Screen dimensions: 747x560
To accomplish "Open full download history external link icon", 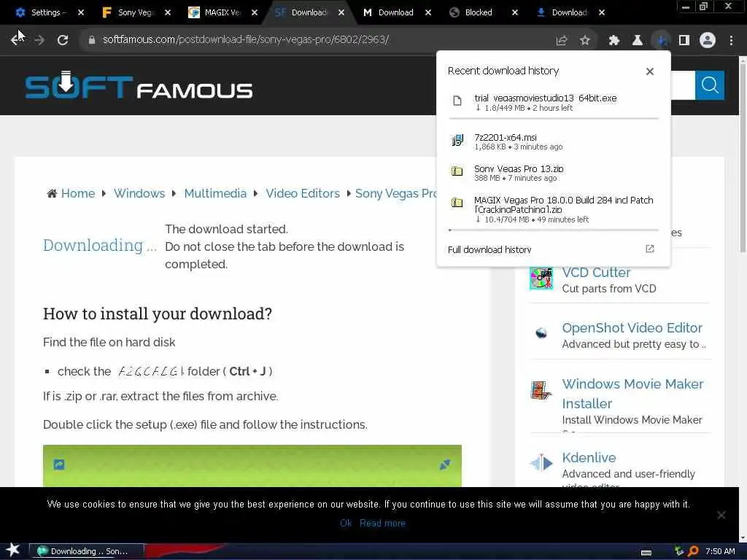I will (x=650, y=249).
